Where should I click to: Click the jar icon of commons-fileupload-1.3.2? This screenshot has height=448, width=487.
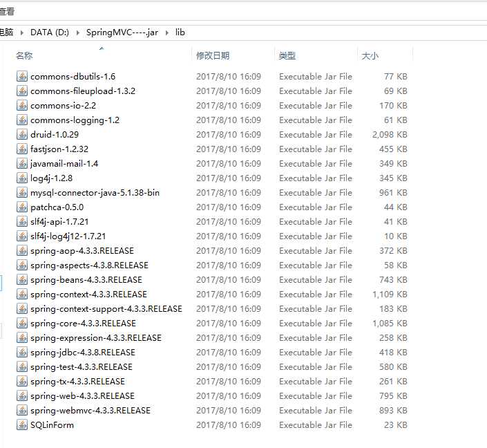point(21,91)
